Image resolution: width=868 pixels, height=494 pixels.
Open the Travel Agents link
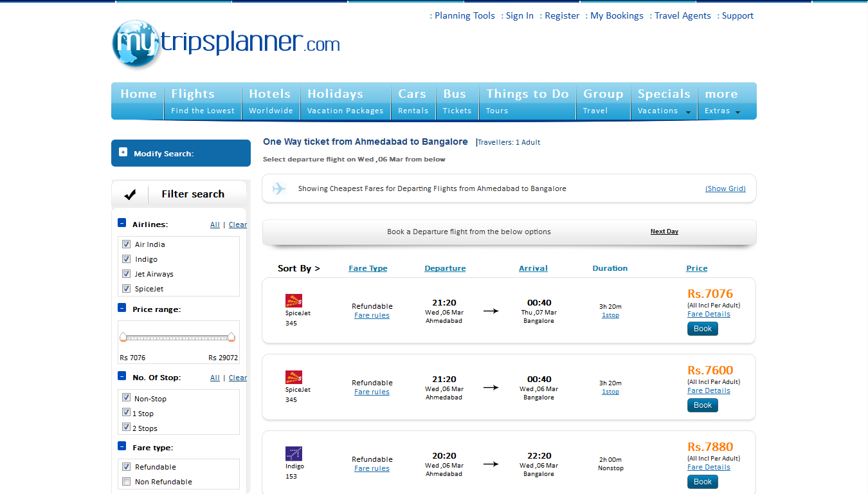click(683, 15)
